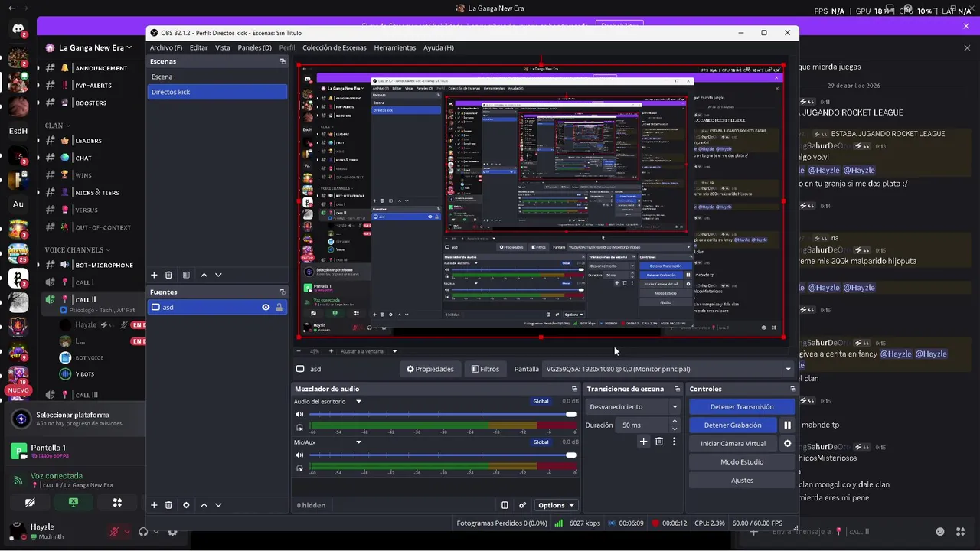Viewport: 980px width, 551px height.
Task: Click Detener Grabación button
Action: [x=733, y=425]
